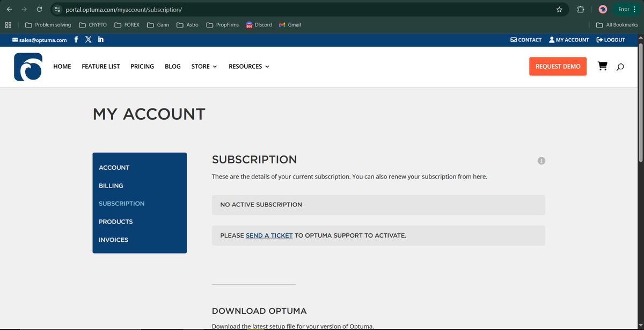Screen dimensions: 644x330
Task: Open the Chrome profile avatar
Action: pos(603,9)
